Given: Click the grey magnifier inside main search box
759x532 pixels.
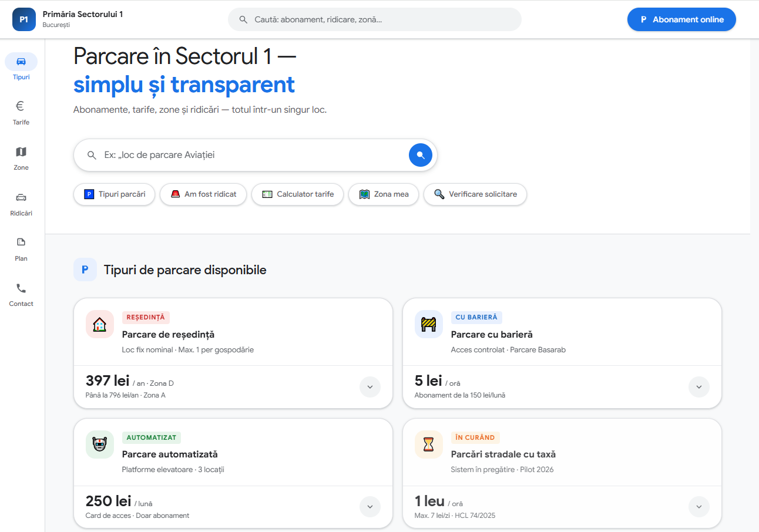Looking at the screenshot, I should (x=92, y=155).
